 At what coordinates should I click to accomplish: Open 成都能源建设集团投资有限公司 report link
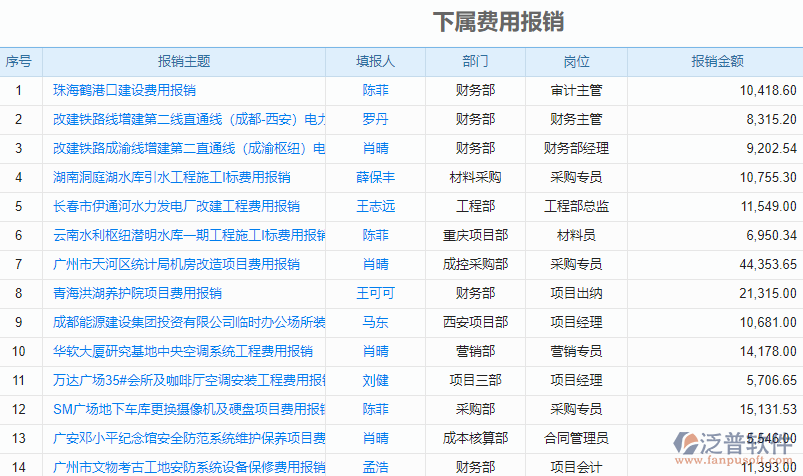189,322
